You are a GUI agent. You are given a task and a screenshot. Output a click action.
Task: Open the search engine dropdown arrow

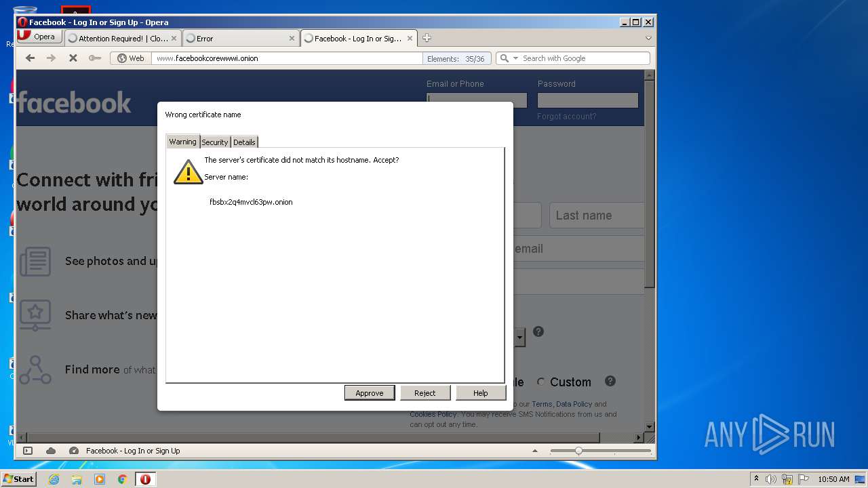[515, 58]
